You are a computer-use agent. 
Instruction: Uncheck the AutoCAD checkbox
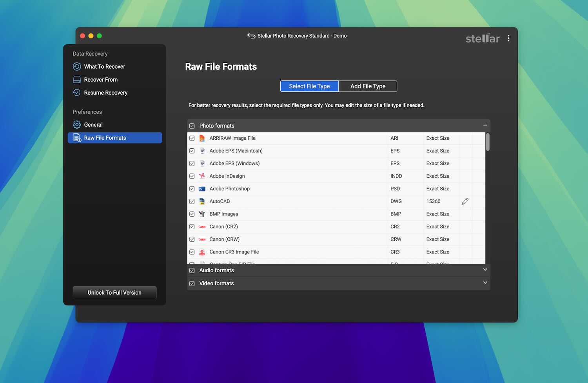(x=192, y=201)
